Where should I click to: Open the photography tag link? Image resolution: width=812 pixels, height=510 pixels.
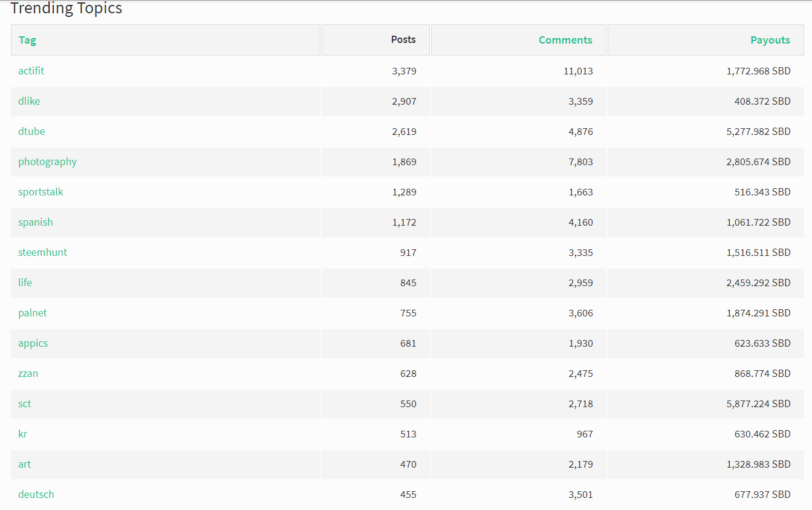(47, 162)
